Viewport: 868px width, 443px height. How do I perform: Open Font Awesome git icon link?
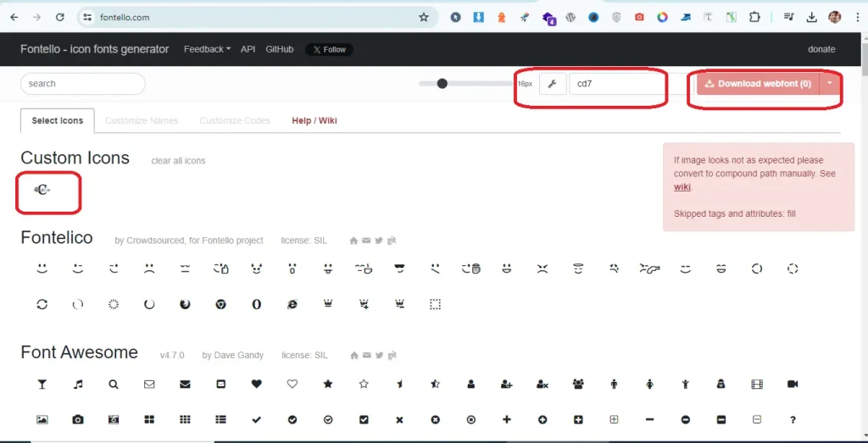(x=392, y=355)
